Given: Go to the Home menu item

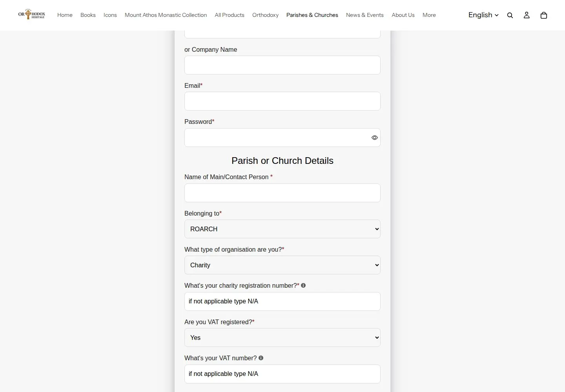Looking at the screenshot, I should pyautogui.click(x=65, y=15).
